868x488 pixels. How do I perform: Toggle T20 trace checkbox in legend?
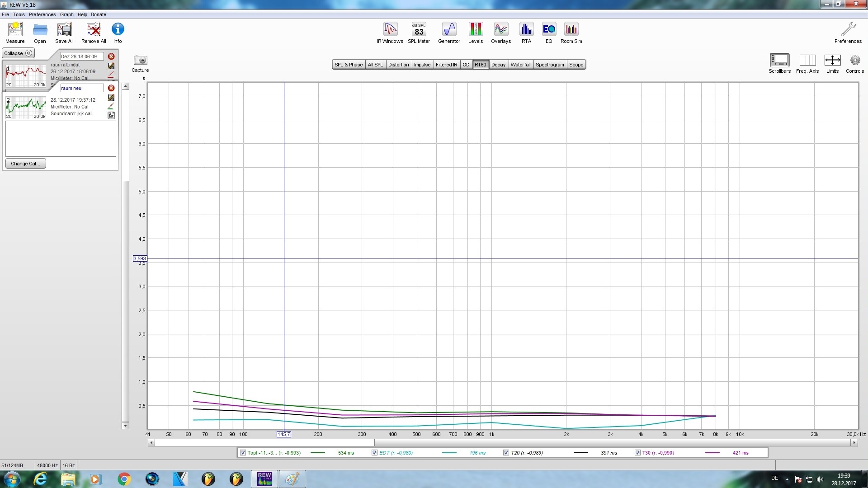[x=506, y=452]
